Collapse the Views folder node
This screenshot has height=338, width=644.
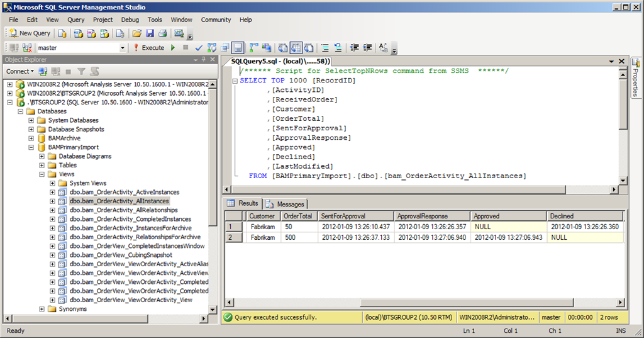click(42, 174)
